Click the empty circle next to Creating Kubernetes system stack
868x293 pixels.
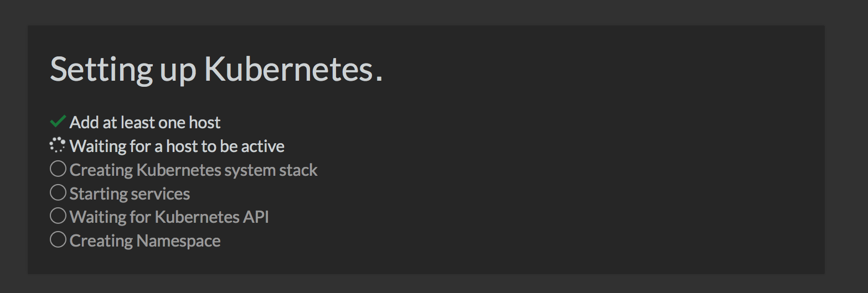tap(58, 169)
